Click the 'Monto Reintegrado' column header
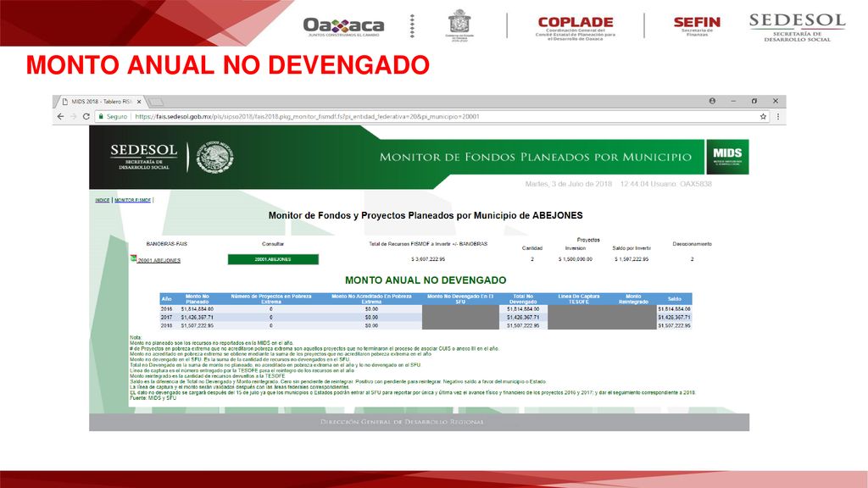This screenshot has height=488, width=868. coord(633,299)
